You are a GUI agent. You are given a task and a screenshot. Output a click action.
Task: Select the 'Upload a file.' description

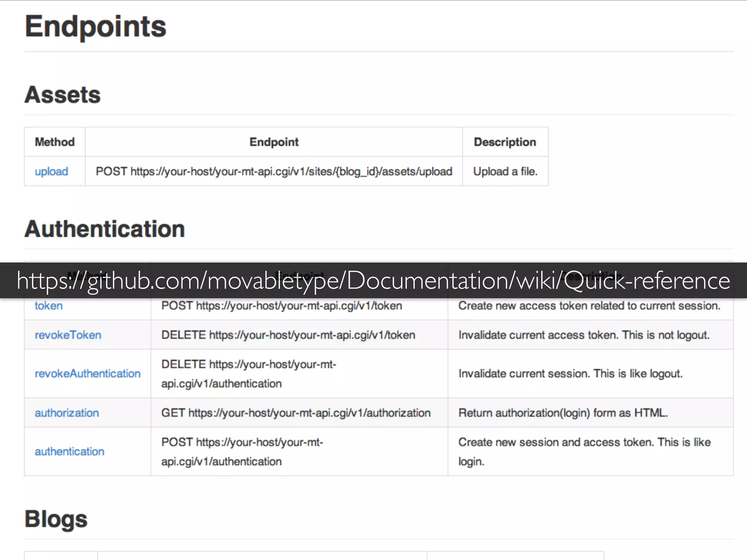(x=505, y=171)
